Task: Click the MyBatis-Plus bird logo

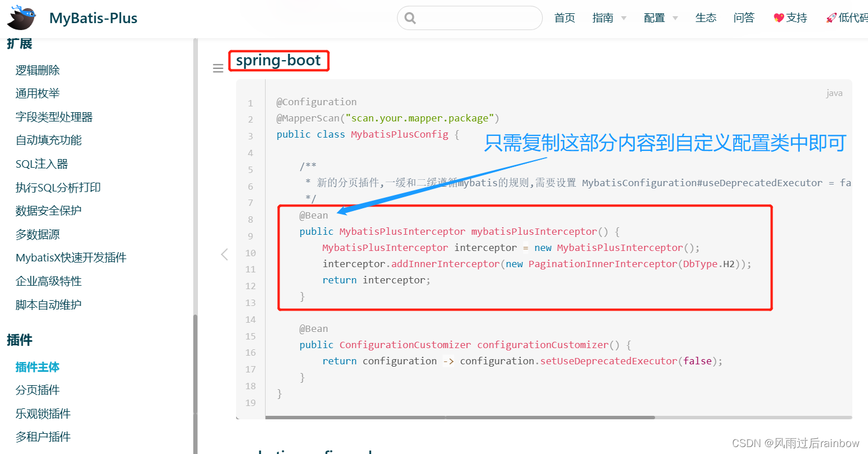Action: (x=22, y=18)
